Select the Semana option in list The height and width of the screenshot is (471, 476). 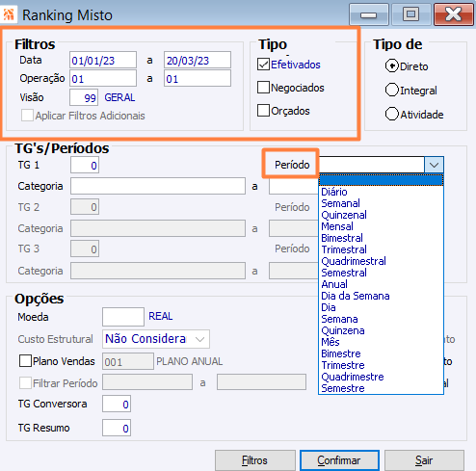(381, 319)
